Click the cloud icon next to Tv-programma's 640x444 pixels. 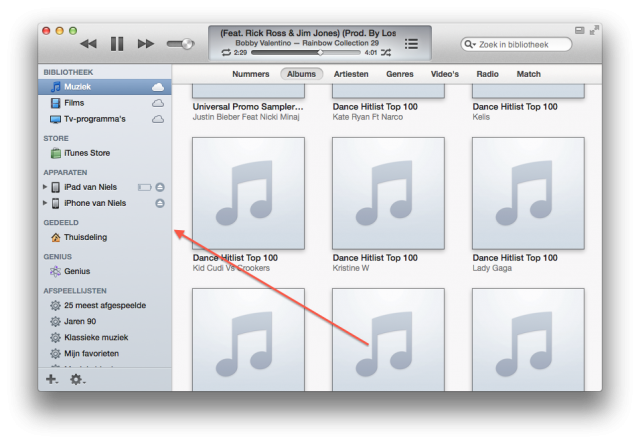158,119
